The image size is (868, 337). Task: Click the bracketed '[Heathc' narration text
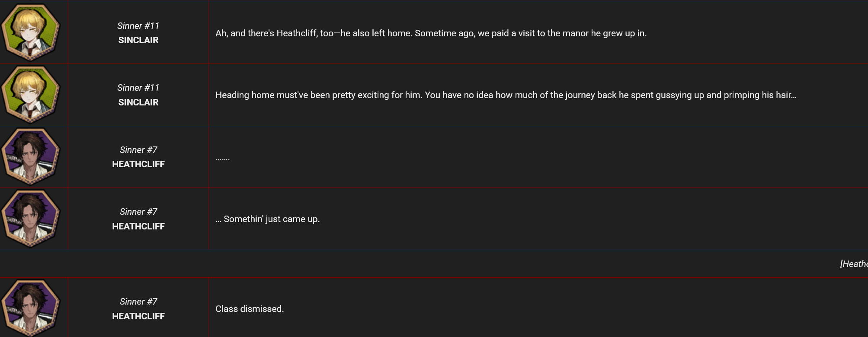(x=854, y=264)
